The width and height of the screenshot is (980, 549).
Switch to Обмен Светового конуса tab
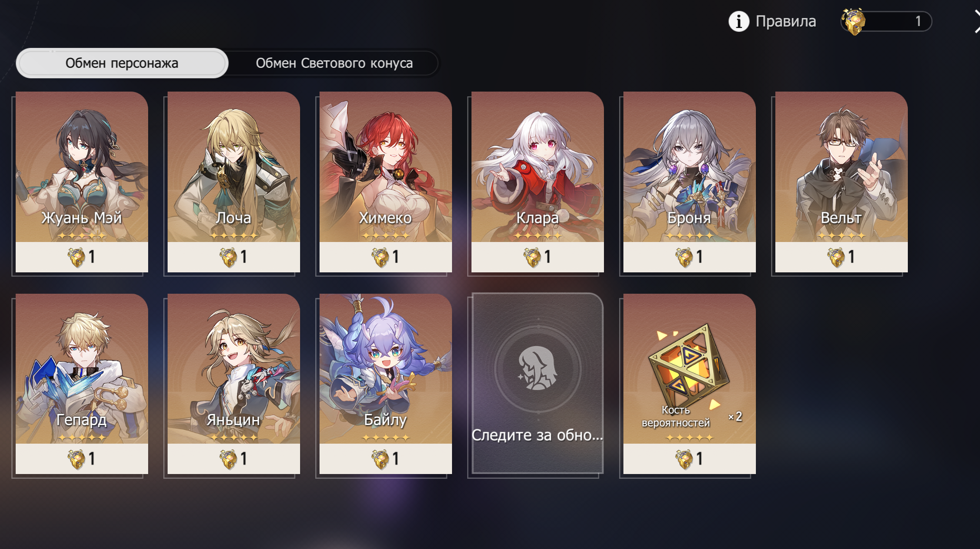click(x=334, y=63)
